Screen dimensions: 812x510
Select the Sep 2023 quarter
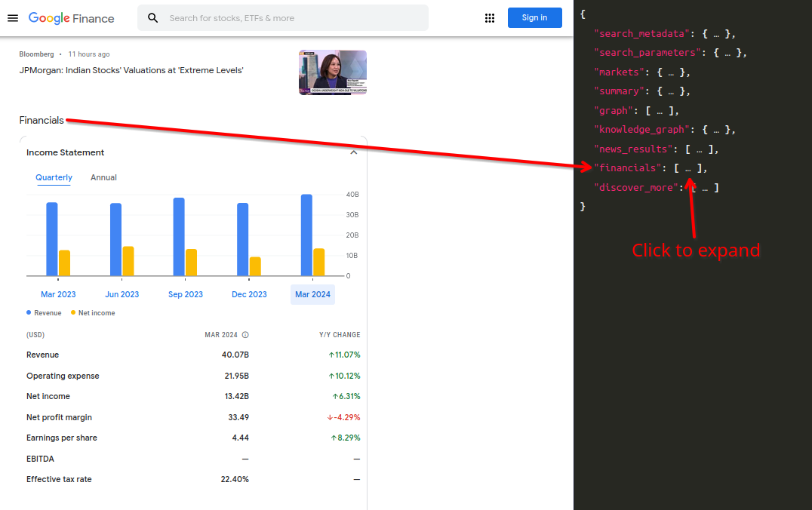point(186,294)
